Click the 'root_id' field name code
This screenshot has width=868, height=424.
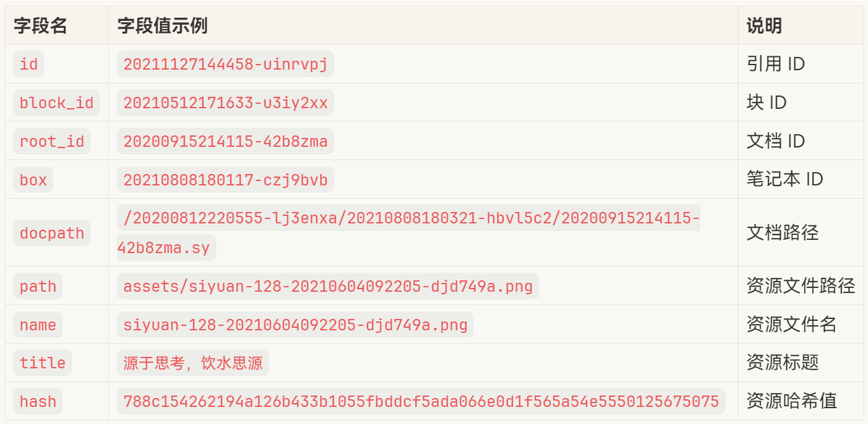point(52,141)
